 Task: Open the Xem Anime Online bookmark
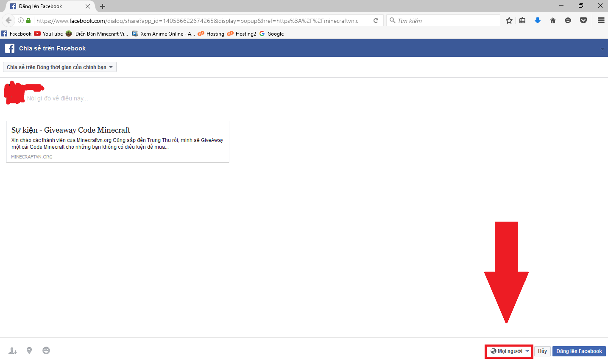(x=163, y=34)
